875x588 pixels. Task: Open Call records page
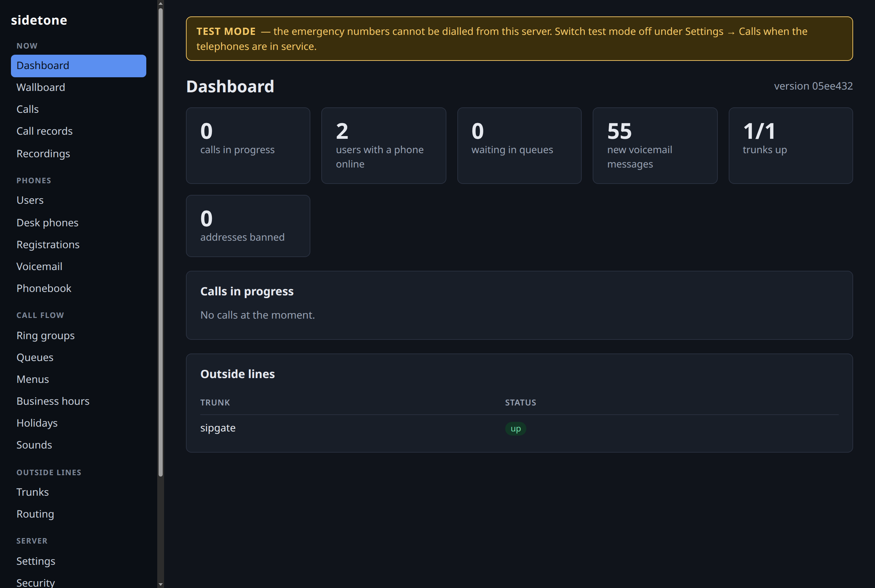click(x=78, y=131)
